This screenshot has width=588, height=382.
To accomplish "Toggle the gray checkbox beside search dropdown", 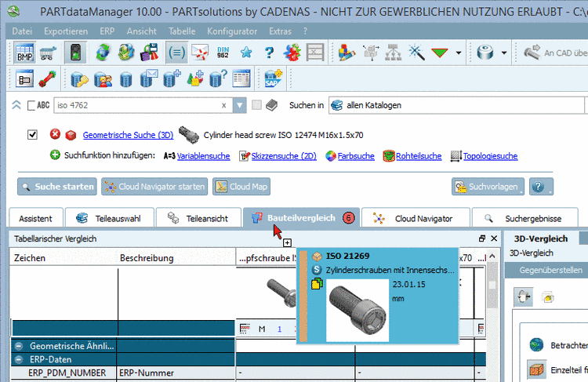I will tap(256, 105).
